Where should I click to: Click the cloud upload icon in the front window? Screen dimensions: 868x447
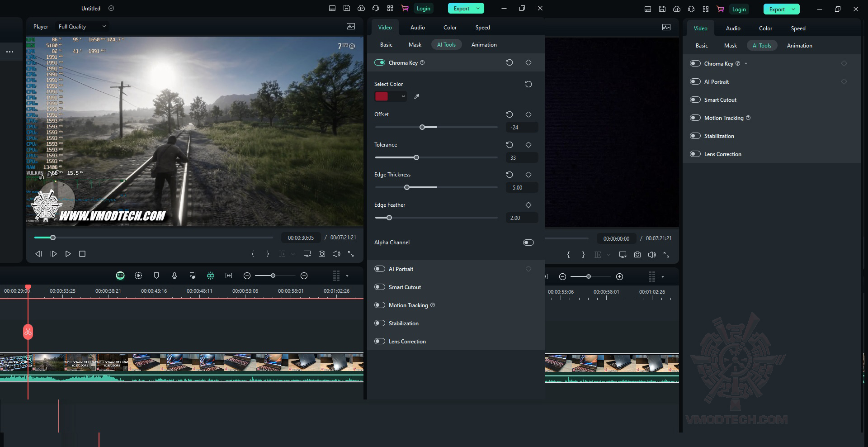[x=361, y=8]
